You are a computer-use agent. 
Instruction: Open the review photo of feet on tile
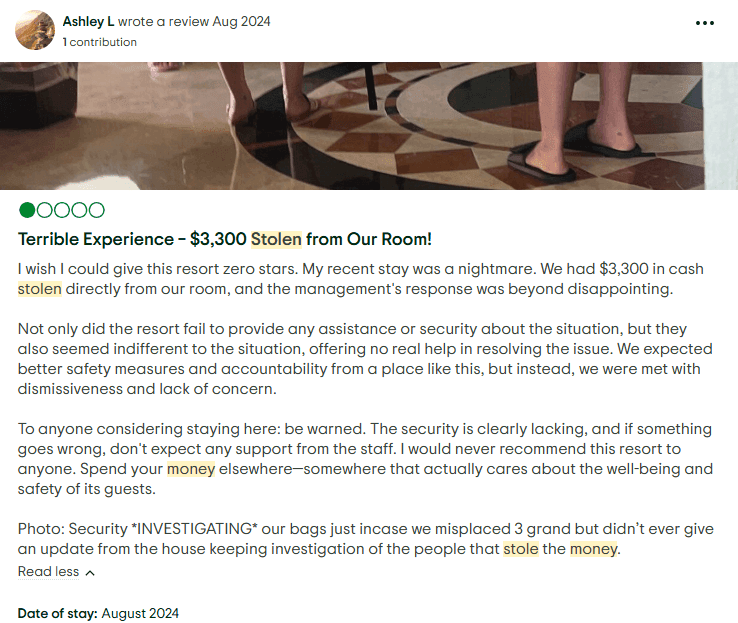click(x=369, y=125)
